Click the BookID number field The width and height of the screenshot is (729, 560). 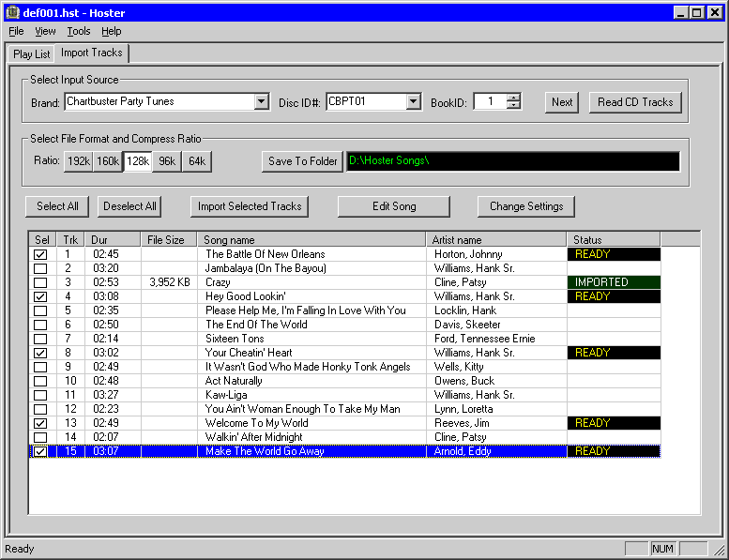490,101
